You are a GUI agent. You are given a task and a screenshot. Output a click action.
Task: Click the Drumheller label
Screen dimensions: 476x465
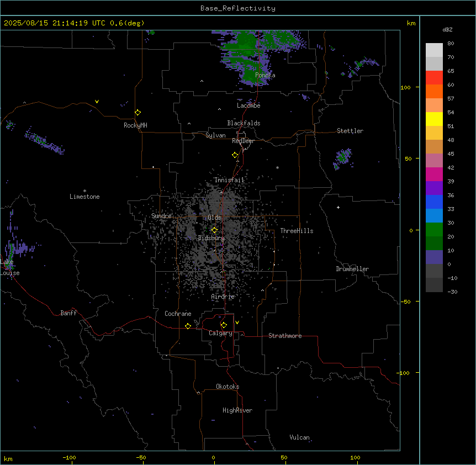(352, 269)
